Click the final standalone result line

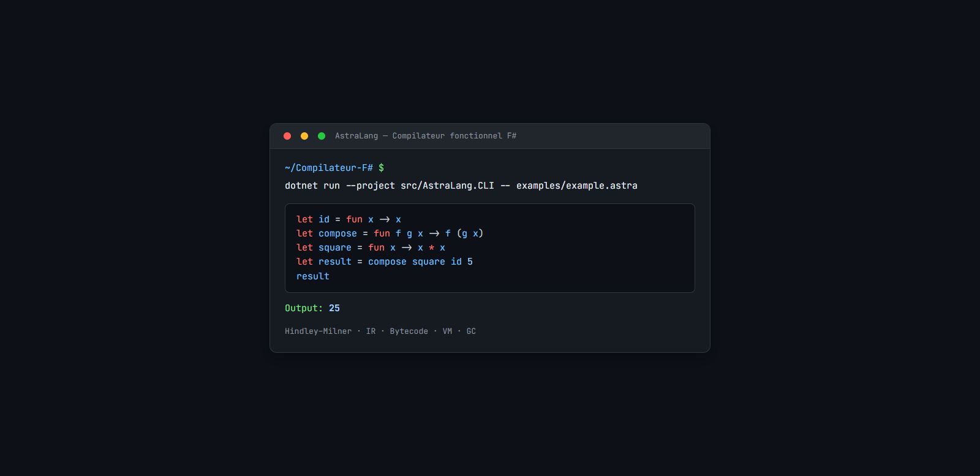(313, 276)
